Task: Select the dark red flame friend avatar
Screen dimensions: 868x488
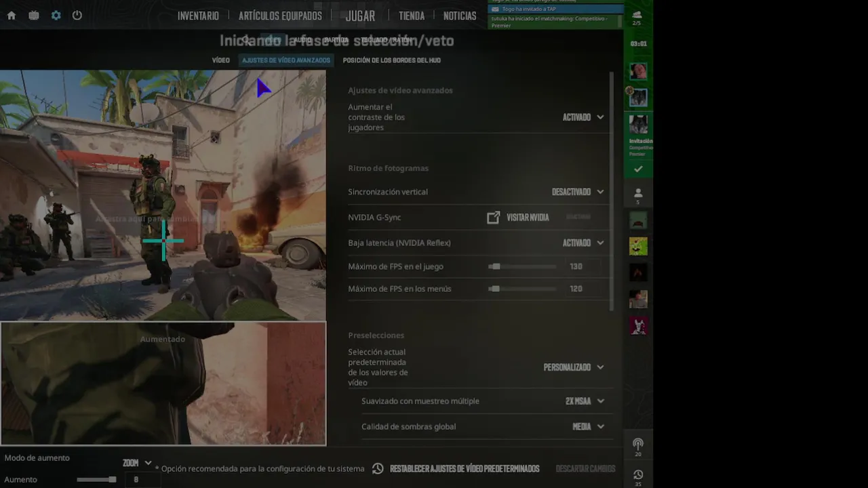Action: click(638, 272)
